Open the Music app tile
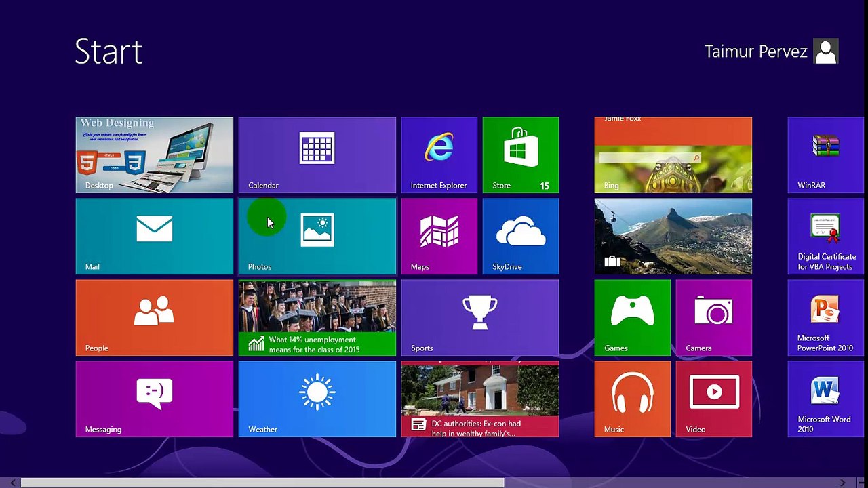The width and height of the screenshot is (868, 488). (633, 399)
